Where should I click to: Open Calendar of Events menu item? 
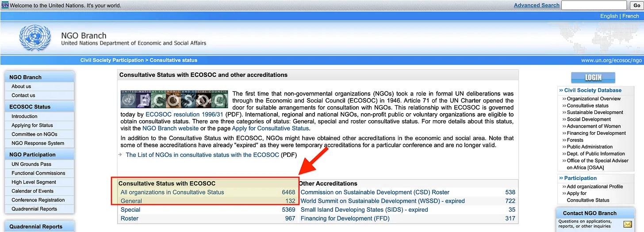click(x=33, y=191)
